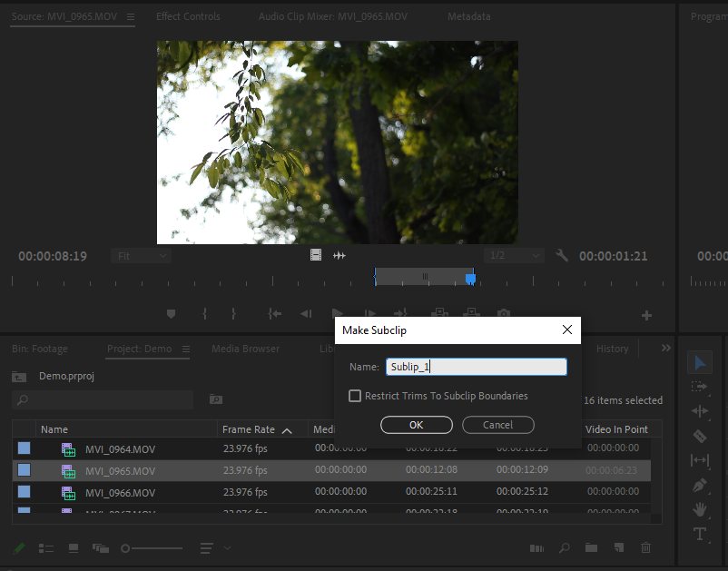
Task: Enable Restrict Trims To Subclip Boundaries
Action: tap(355, 396)
